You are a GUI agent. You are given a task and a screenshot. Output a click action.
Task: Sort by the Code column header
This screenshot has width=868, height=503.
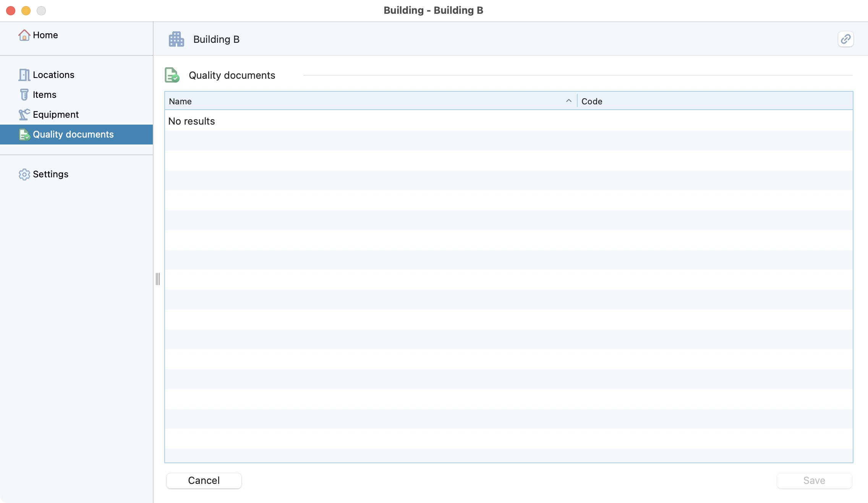point(715,101)
